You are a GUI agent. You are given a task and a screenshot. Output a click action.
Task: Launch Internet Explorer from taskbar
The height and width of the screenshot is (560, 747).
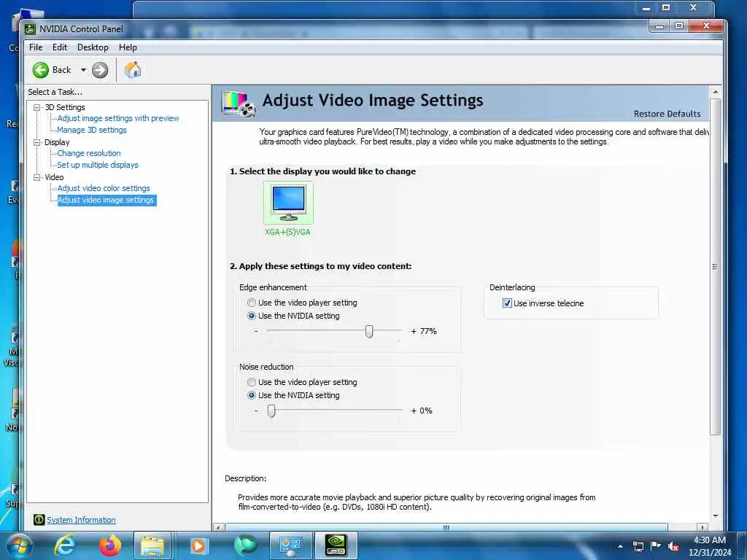pos(65,545)
